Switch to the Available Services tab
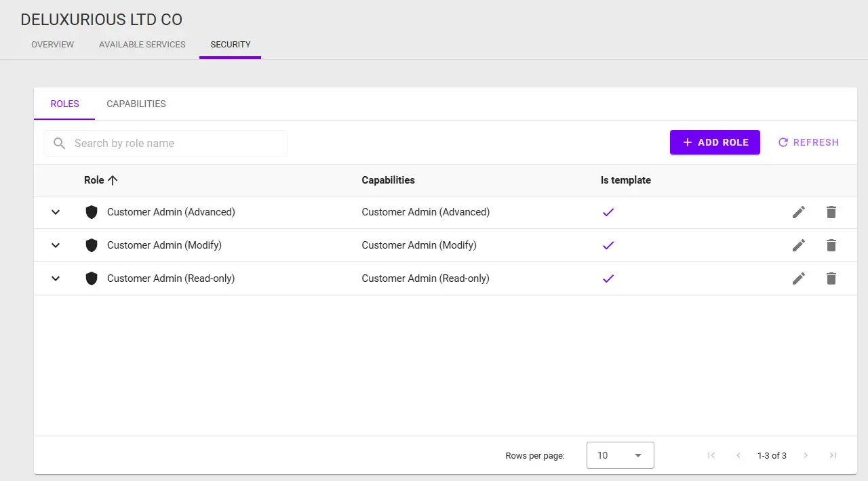Viewport: 868px width, 481px height. click(x=142, y=45)
